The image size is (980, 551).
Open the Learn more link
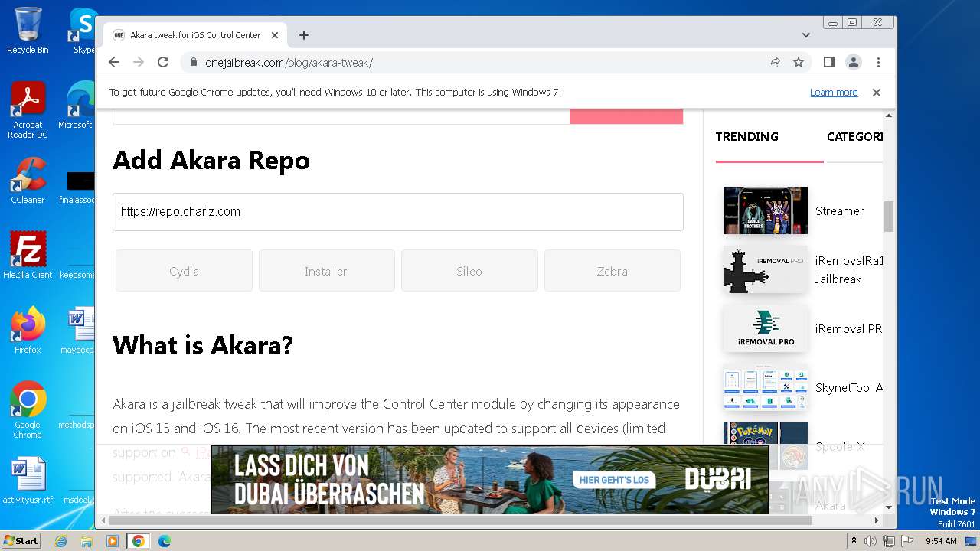tap(834, 93)
